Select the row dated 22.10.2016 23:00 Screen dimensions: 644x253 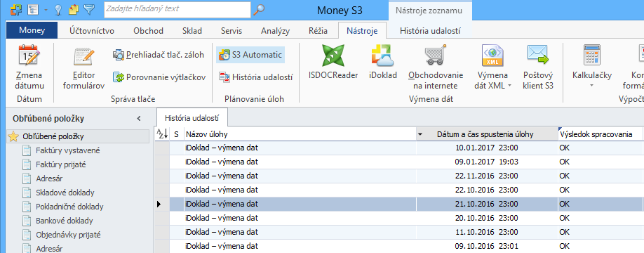coord(399,190)
